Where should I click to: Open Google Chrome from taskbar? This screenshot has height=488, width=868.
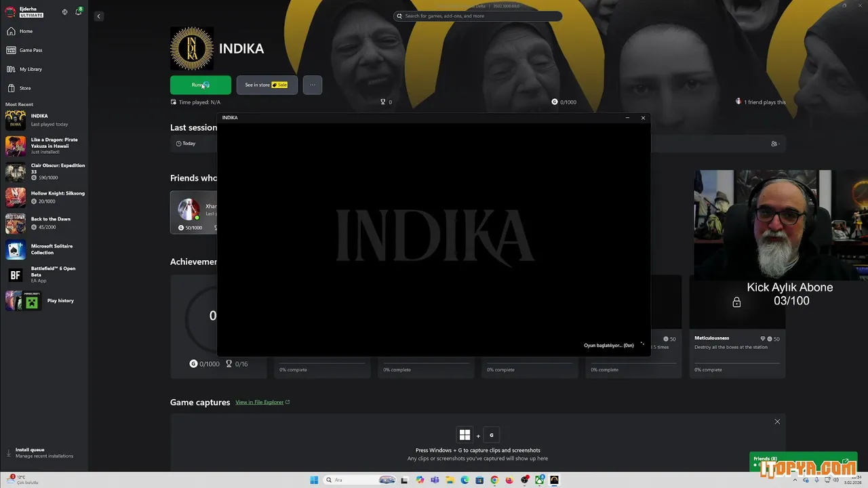[x=494, y=480]
